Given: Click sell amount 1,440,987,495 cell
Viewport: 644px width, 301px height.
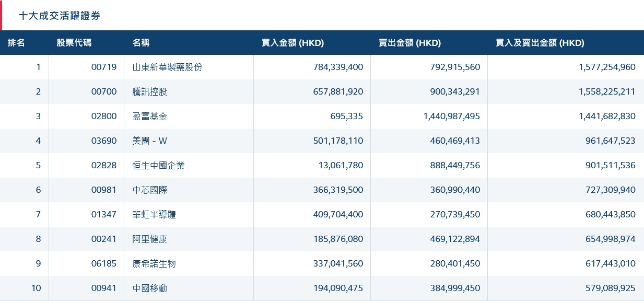Looking at the screenshot, I should [451, 116].
